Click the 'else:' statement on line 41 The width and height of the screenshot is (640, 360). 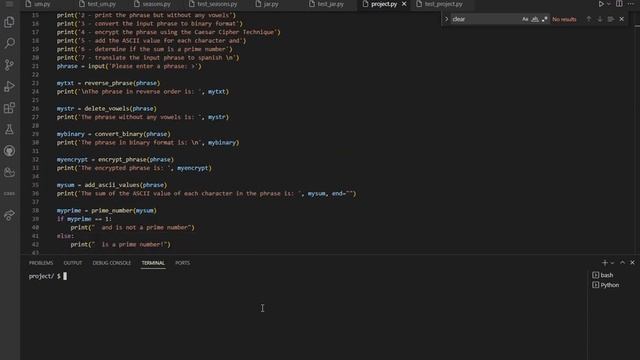(65, 236)
